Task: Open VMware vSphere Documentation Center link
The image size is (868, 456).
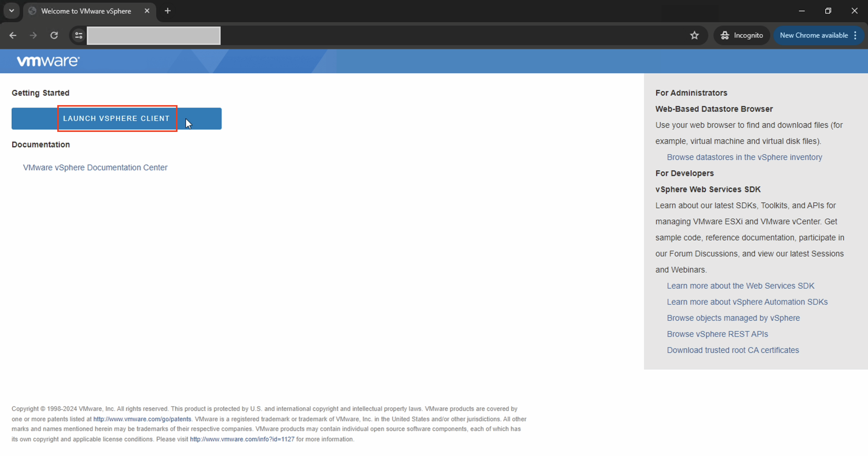Action: (x=95, y=167)
